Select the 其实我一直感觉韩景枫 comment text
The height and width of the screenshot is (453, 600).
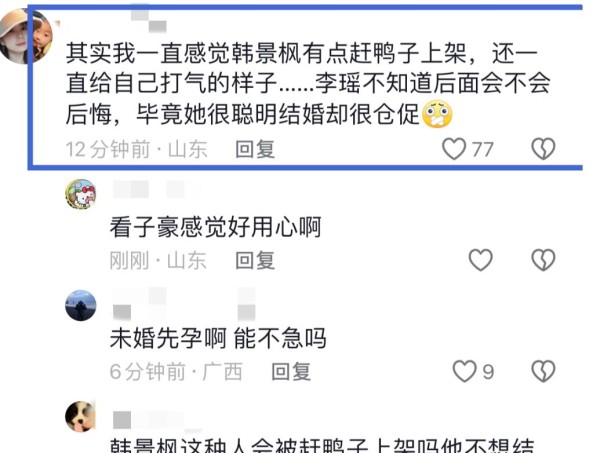(308, 84)
